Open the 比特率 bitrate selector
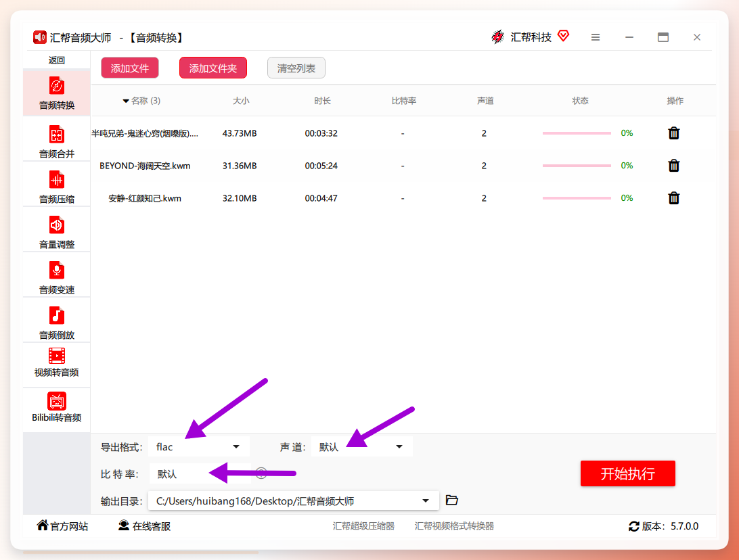Image resolution: width=739 pixels, height=560 pixels. 200,474
